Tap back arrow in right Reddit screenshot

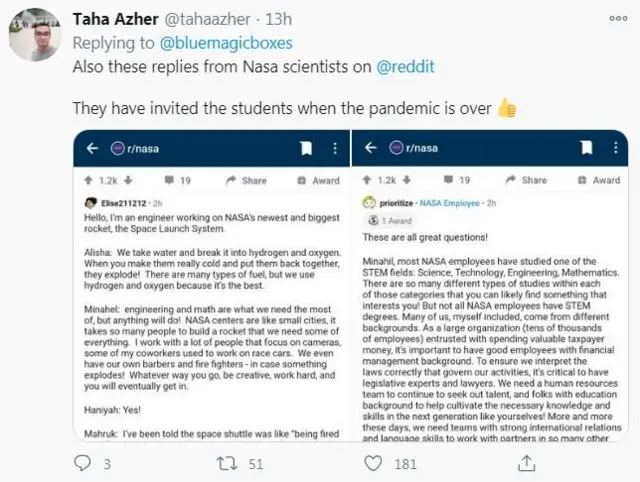point(367,148)
